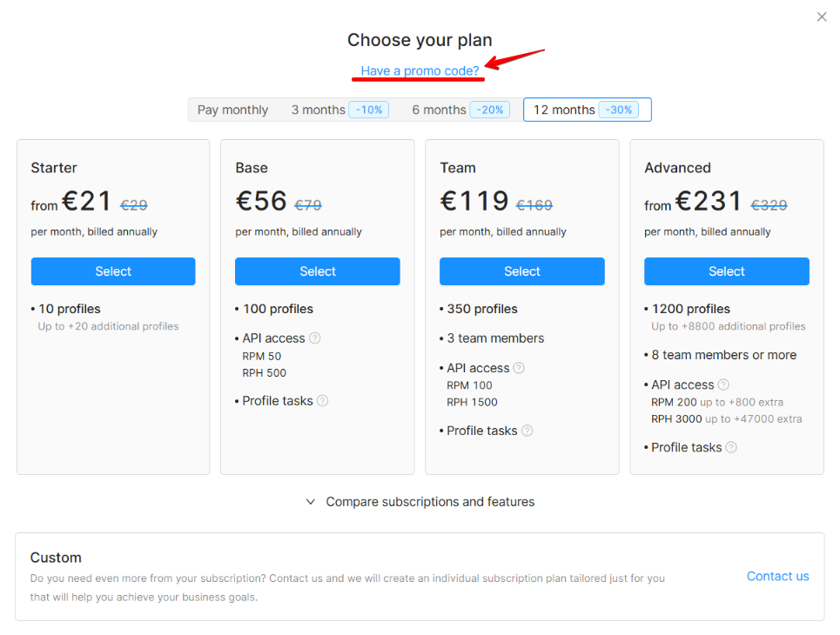
Task: Click help icon next to Team API access
Action: point(520,368)
